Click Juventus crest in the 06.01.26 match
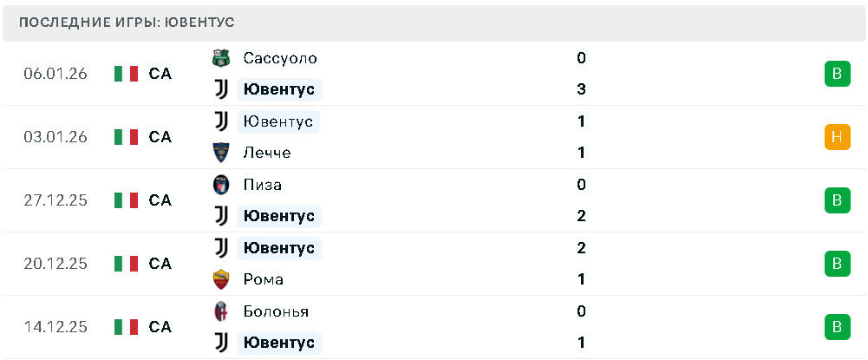The width and height of the screenshot is (868, 360). [221, 89]
